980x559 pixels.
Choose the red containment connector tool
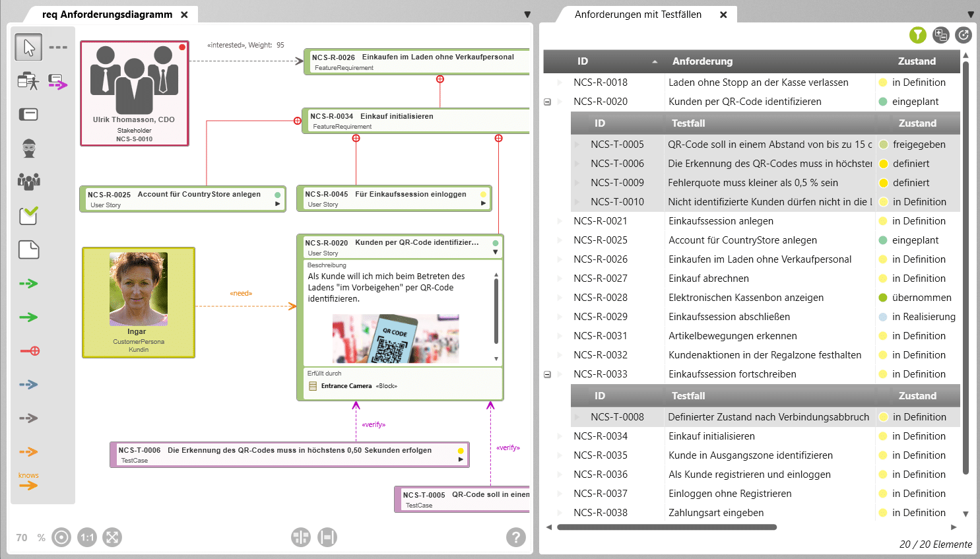pos(30,351)
